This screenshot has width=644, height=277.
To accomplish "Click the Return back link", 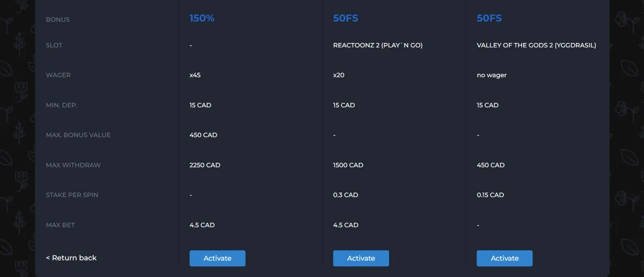I will [71, 258].
